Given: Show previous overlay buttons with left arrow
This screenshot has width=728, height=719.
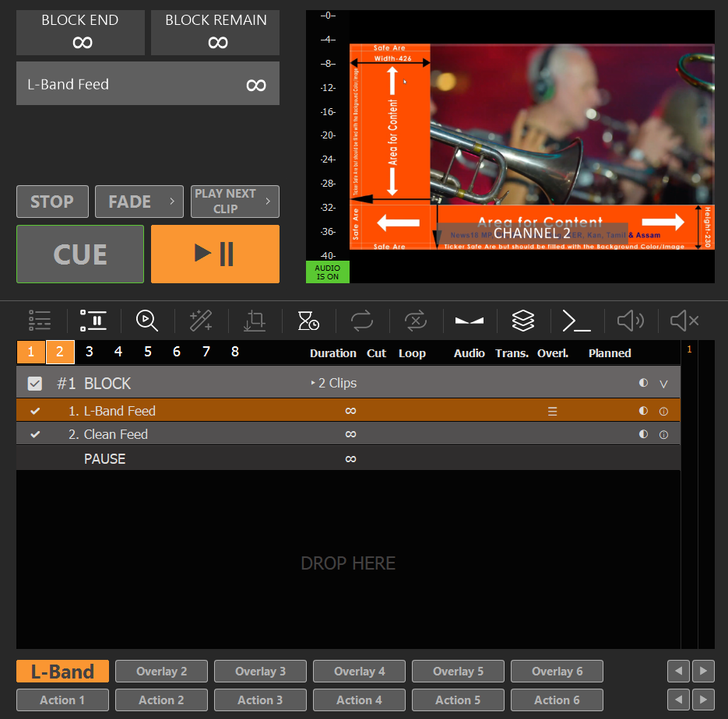Looking at the screenshot, I should pos(679,672).
